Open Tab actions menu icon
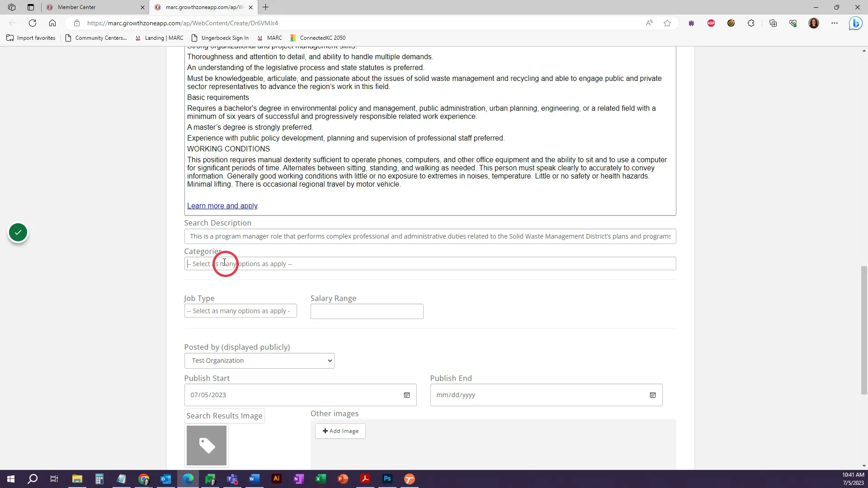Image resolution: width=868 pixels, height=488 pixels. point(31,7)
